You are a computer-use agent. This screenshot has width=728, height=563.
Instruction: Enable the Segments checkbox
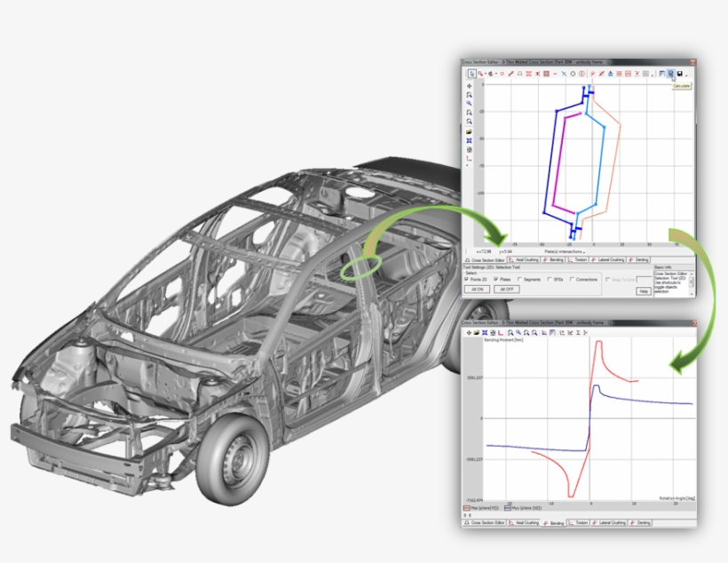pos(519,279)
